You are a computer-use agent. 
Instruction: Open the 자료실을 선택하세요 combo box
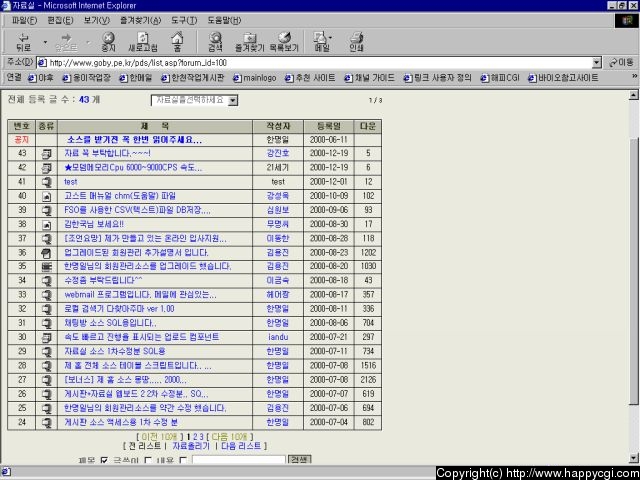tap(195, 100)
